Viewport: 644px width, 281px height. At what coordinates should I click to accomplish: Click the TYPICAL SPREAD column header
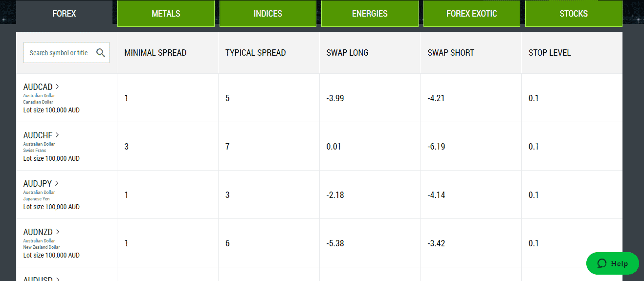(256, 53)
